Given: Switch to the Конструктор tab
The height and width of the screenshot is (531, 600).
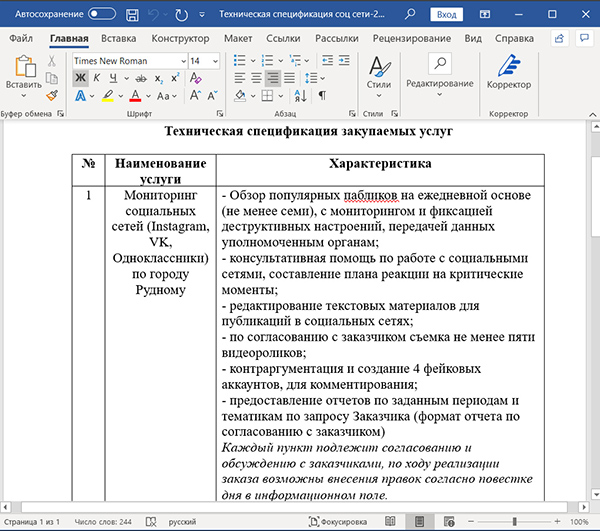Looking at the screenshot, I should click(x=180, y=38).
